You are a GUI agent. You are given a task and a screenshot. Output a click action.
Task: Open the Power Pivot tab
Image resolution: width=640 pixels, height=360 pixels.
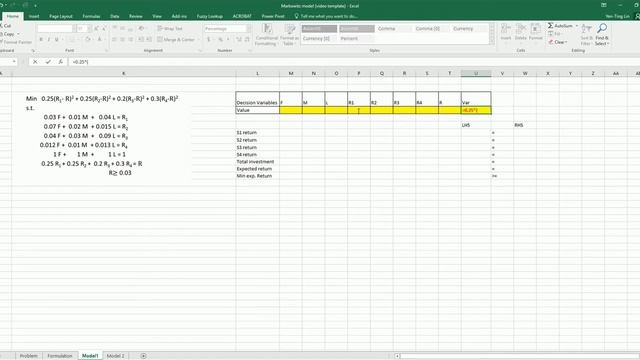tap(273, 16)
